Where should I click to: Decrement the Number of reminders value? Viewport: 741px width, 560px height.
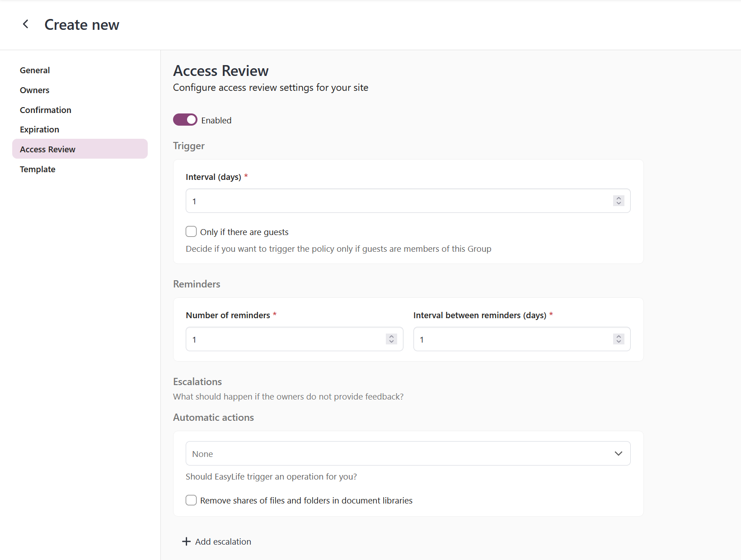(x=391, y=342)
